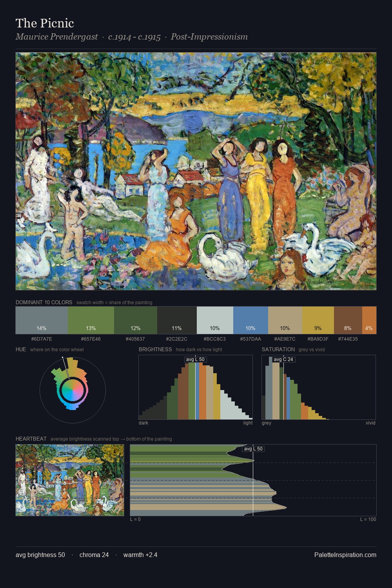This screenshot has width=392, height=588.
Task: Click hex code '#744E35' text
Action: 348,339
